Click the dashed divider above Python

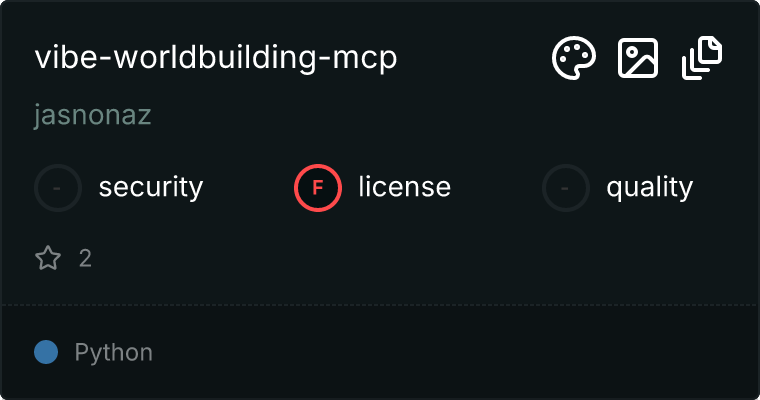tap(380, 305)
